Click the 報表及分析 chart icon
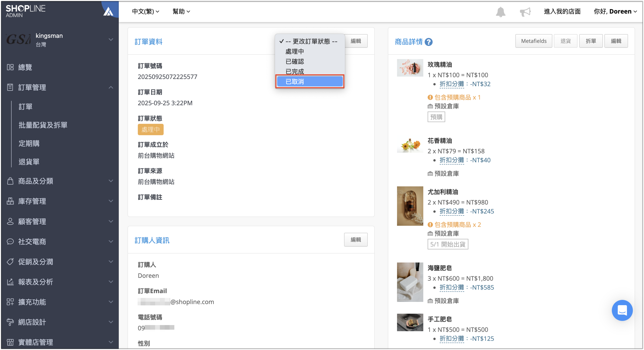Image resolution: width=644 pixels, height=350 pixels. pos(10,282)
